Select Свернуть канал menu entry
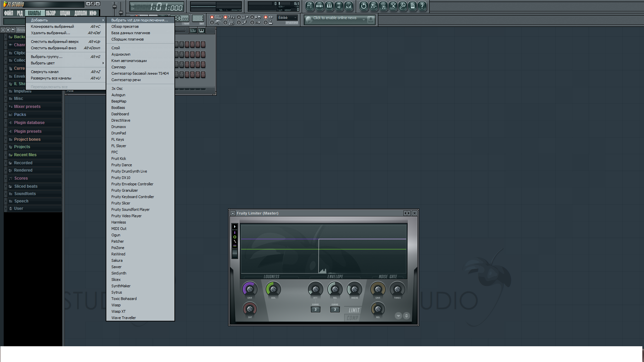The image size is (644, 362). 66,72
